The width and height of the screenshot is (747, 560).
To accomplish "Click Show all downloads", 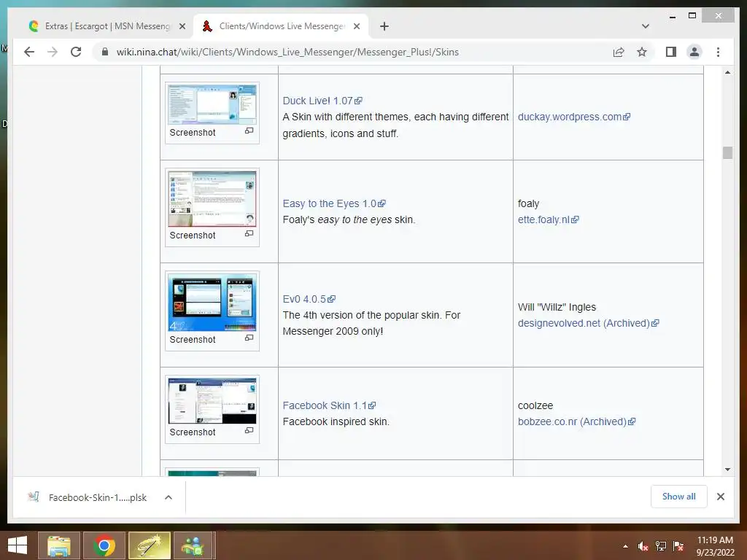I will click(x=679, y=497).
